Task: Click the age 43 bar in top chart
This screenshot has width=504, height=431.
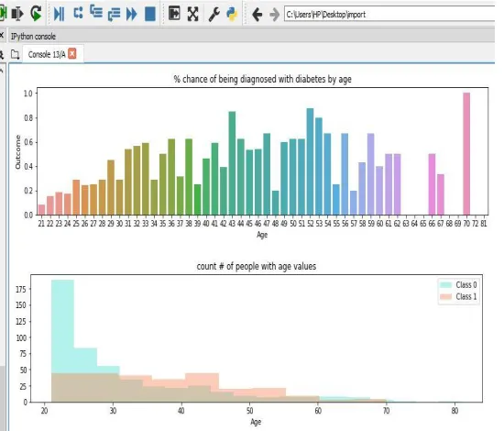Action: point(232,163)
